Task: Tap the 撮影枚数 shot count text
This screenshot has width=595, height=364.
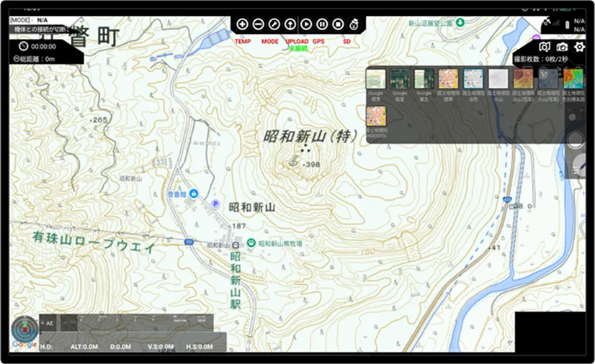Action: click(x=541, y=59)
